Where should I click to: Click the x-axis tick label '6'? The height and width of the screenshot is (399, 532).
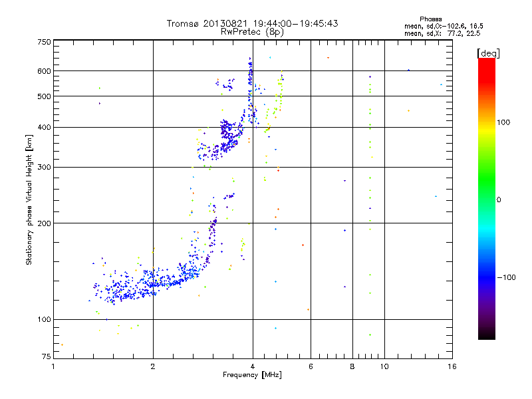[x=311, y=366]
